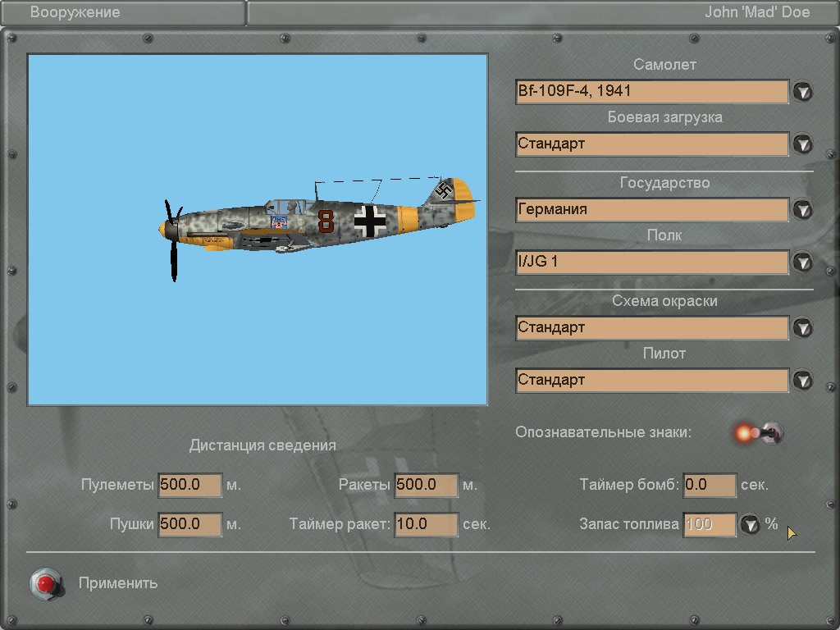Select the Ракеты distance input field
Screen dimensions: 840x630
click(426, 485)
